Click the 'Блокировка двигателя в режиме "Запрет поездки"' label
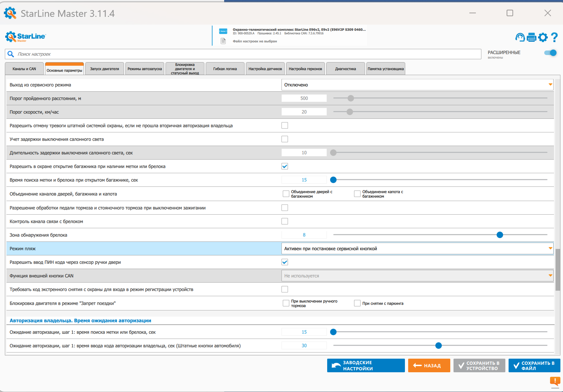 point(63,303)
